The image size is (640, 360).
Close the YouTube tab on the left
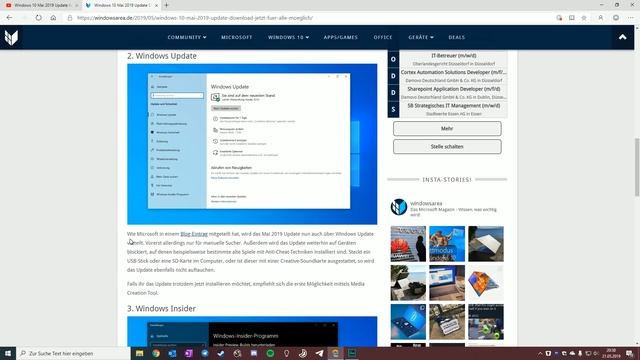[x=76, y=5]
